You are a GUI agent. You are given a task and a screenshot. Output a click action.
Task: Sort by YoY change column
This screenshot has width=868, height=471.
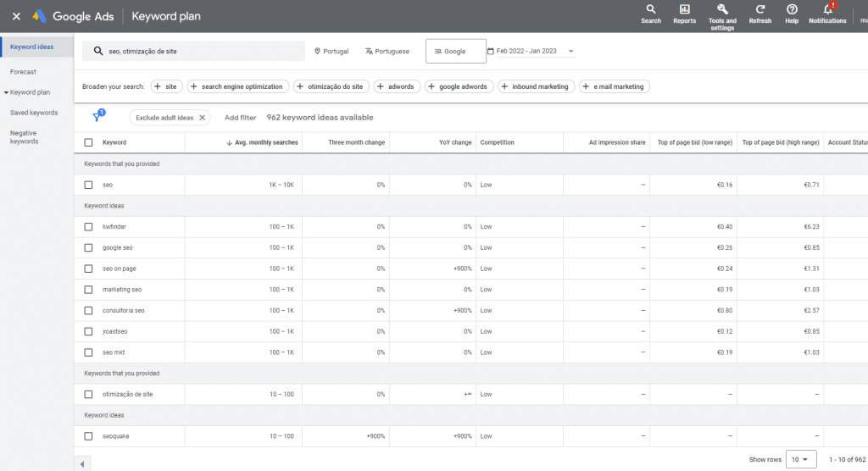(x=455, y=143)
